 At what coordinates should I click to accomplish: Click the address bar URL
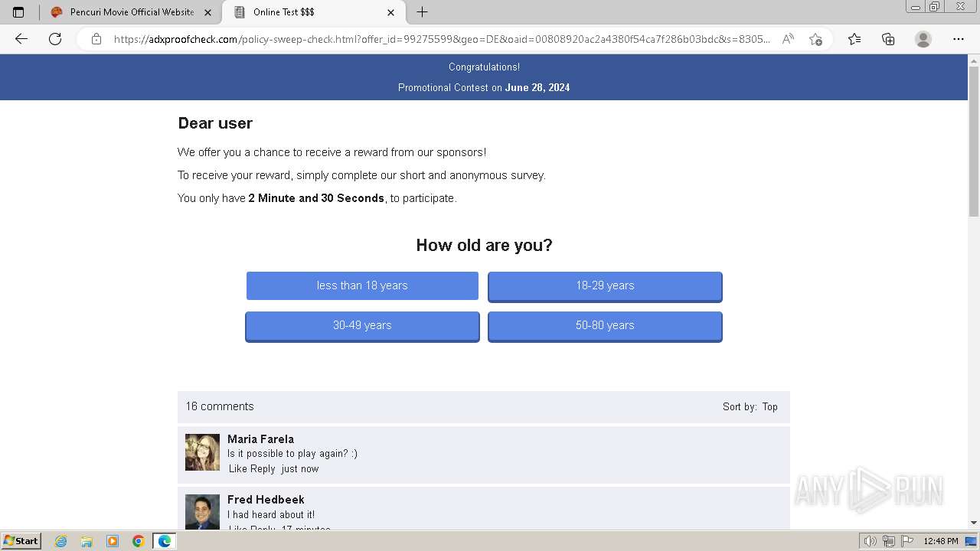(x=442, y=39)
